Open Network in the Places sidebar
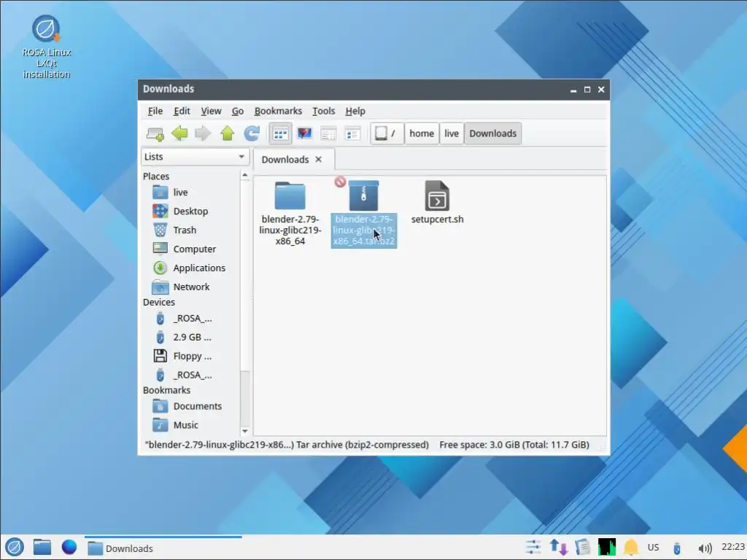 point(190,287)
